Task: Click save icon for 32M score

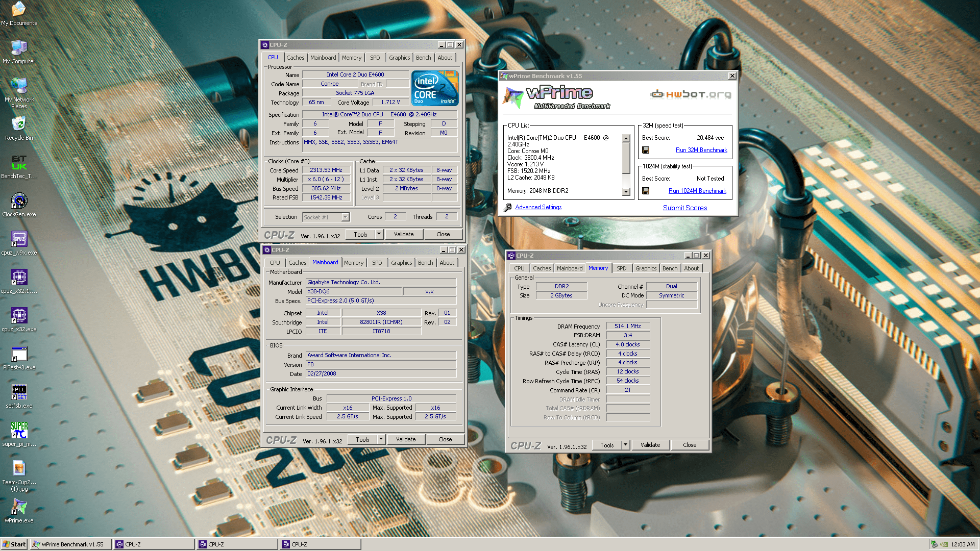Action: coord(646,150)
